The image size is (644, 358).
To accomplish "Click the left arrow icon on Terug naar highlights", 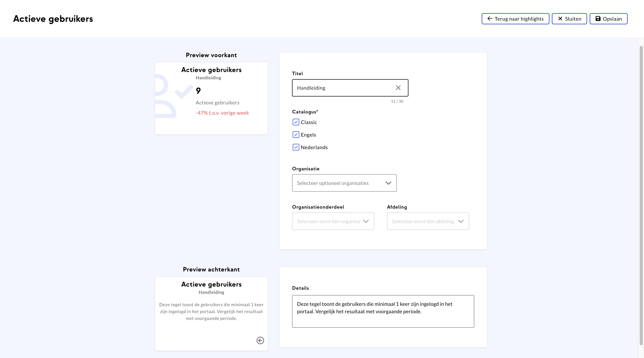I will [490, 19].
